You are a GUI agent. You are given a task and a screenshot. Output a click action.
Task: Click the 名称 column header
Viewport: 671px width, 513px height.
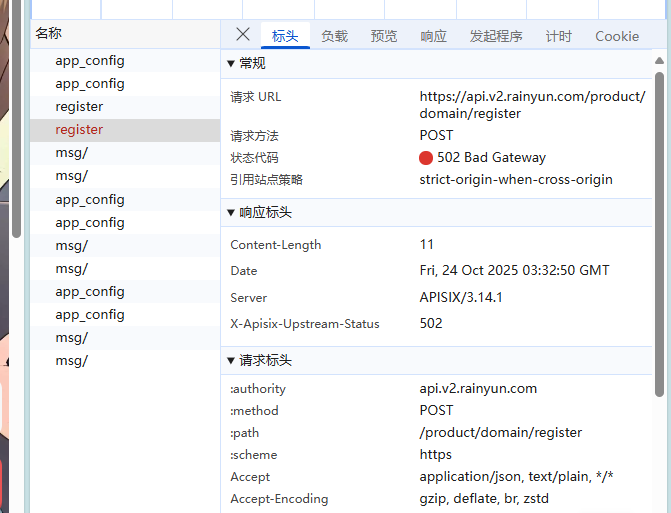pyautogui.click(x=48, y=33)
